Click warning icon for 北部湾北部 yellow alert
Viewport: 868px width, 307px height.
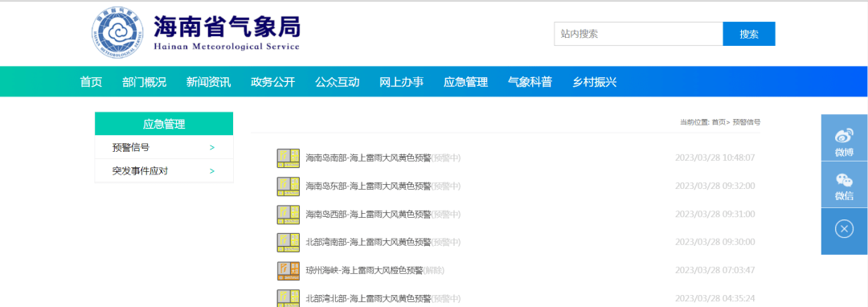pyautogui.click(x=288, y=298)
